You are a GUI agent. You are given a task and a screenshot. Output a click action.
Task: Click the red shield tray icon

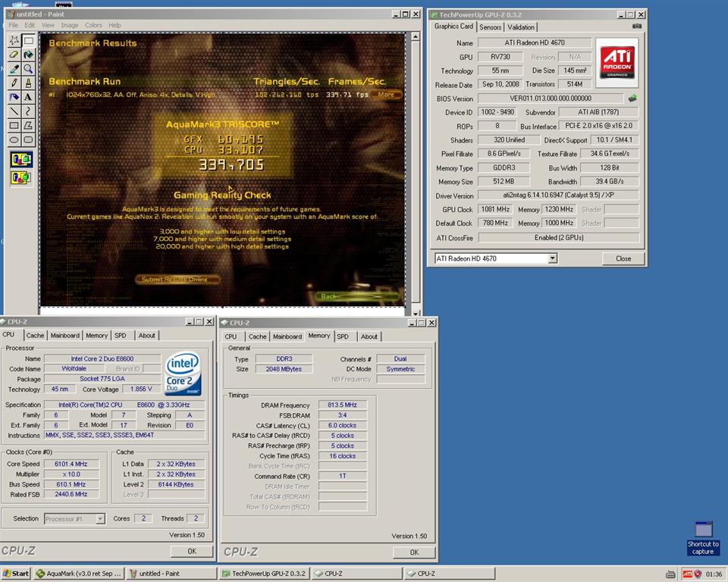pos(698,574)
